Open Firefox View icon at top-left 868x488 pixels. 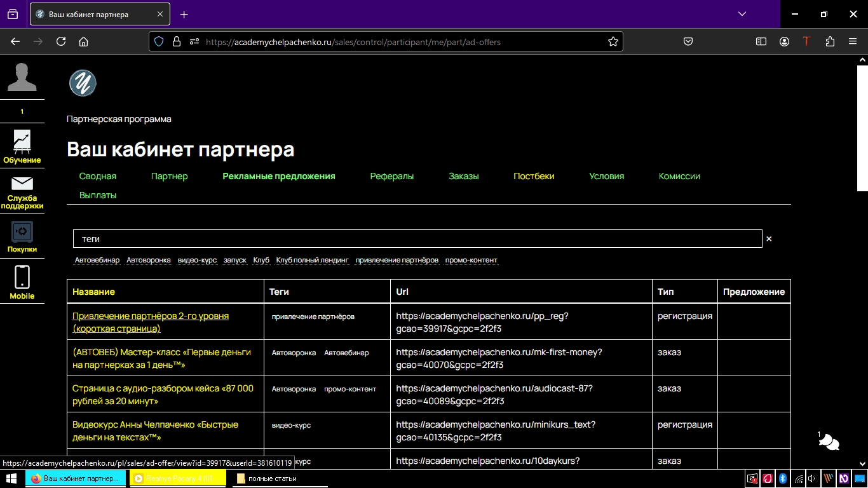click(x=13, y=14)
